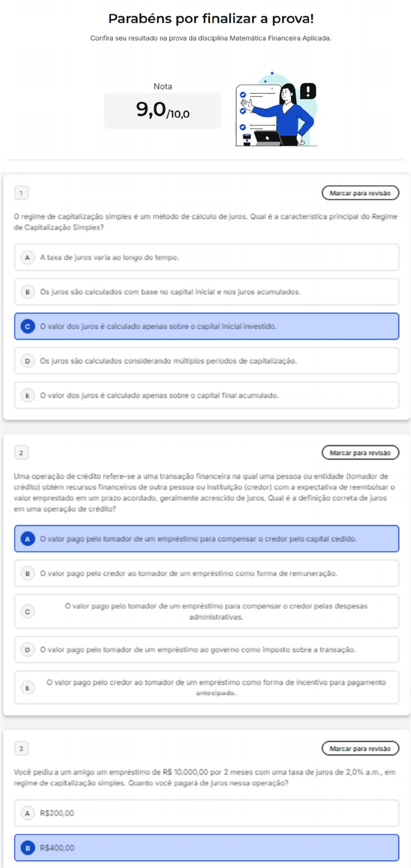Select question 2 option D about imposto

(206, 650)
